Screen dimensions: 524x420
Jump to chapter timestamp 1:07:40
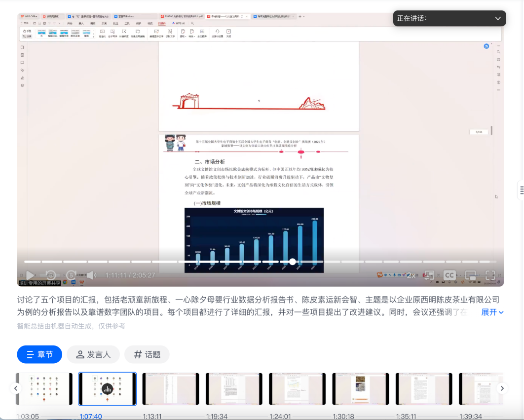pyautogui.click(x=91, y=417)
